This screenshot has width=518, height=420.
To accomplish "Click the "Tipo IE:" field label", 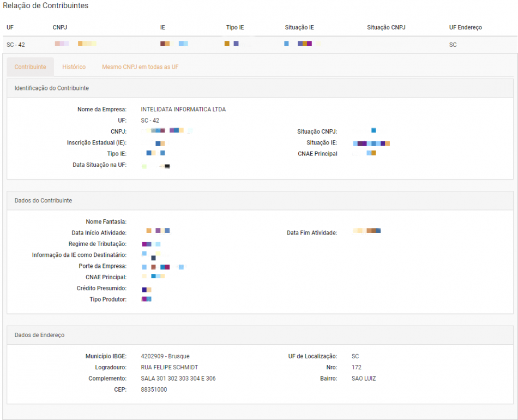I will click(117, 154).
